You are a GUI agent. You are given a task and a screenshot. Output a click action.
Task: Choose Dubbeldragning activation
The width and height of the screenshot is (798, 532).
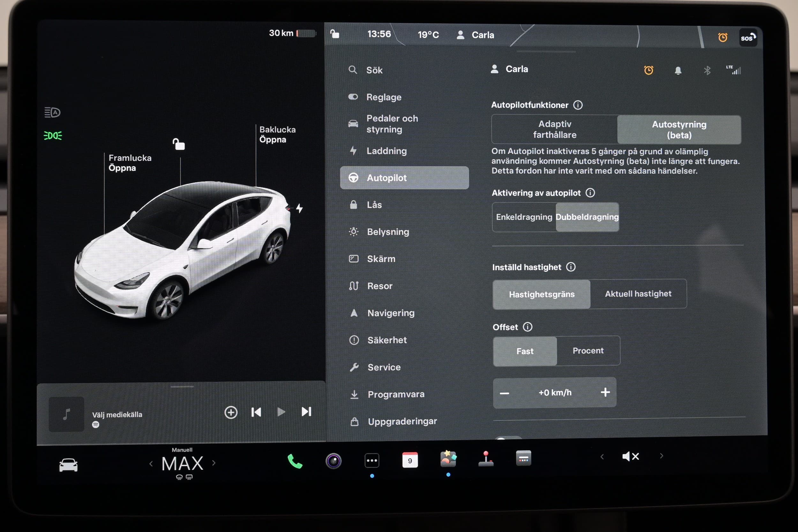587,217
